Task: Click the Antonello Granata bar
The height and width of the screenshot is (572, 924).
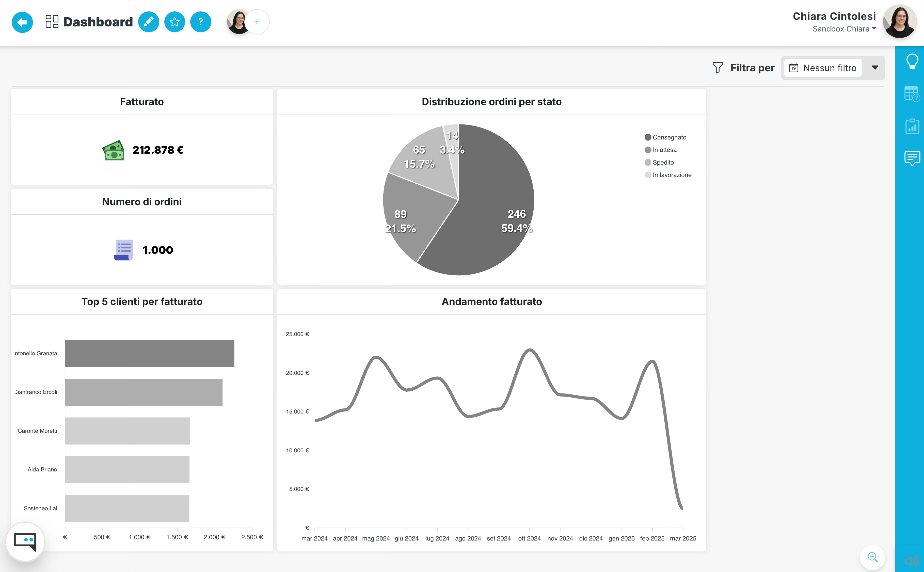Action: point(149,353)
